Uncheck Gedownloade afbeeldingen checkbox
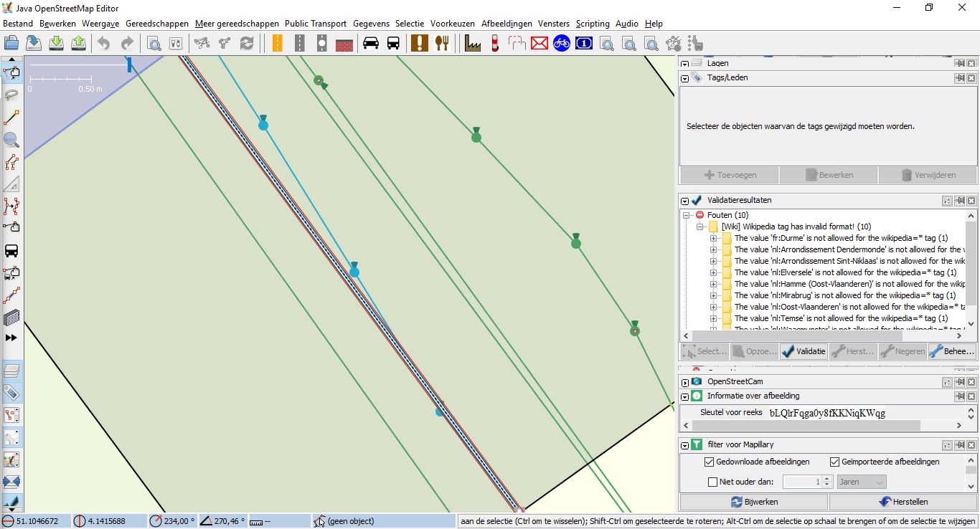 [x=710, y=462]
